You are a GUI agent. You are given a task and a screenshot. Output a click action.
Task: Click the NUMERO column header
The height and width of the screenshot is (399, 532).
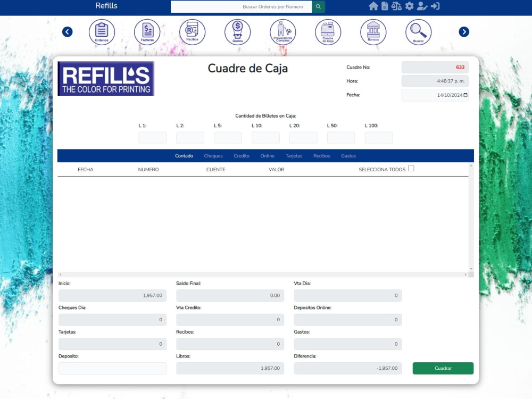click(x=148, y=169)
